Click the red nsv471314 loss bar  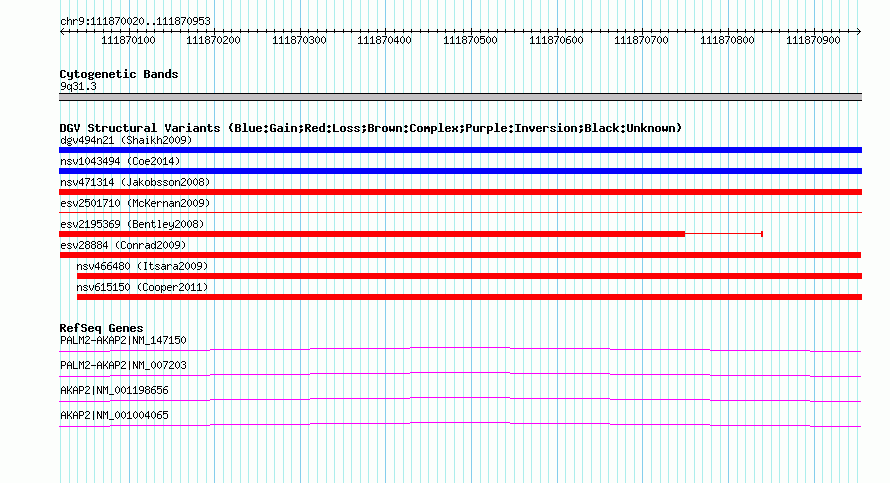460,192
